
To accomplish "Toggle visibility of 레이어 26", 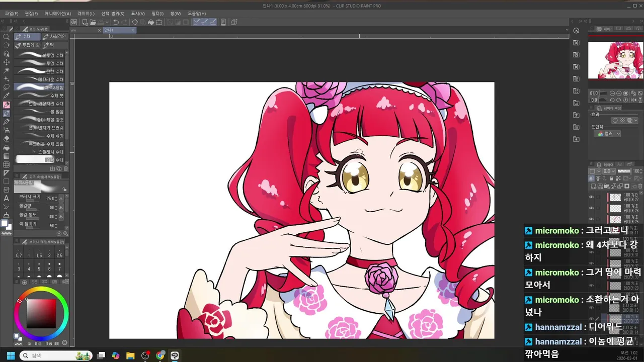I will click(x=591, y=208).
